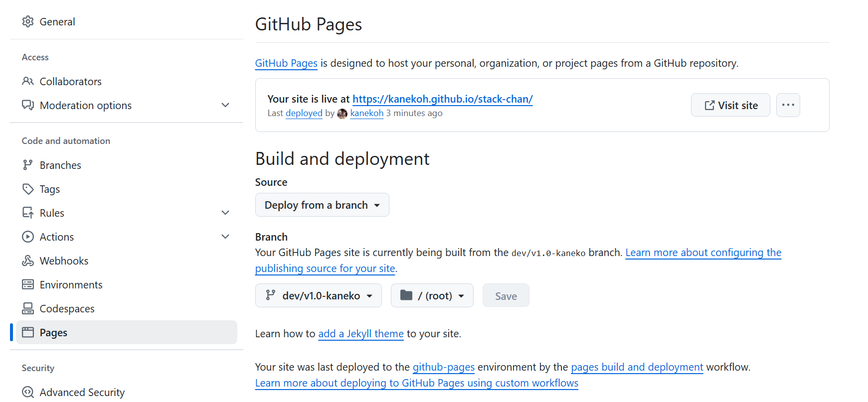Viewport: 868px width, 402px height.
Task: Open custom workflows learn more link
Action: tap(417, 383)
